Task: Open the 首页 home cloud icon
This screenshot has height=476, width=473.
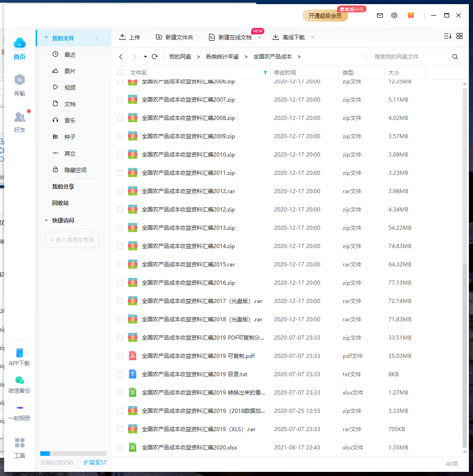Action: tap(19, 43)
